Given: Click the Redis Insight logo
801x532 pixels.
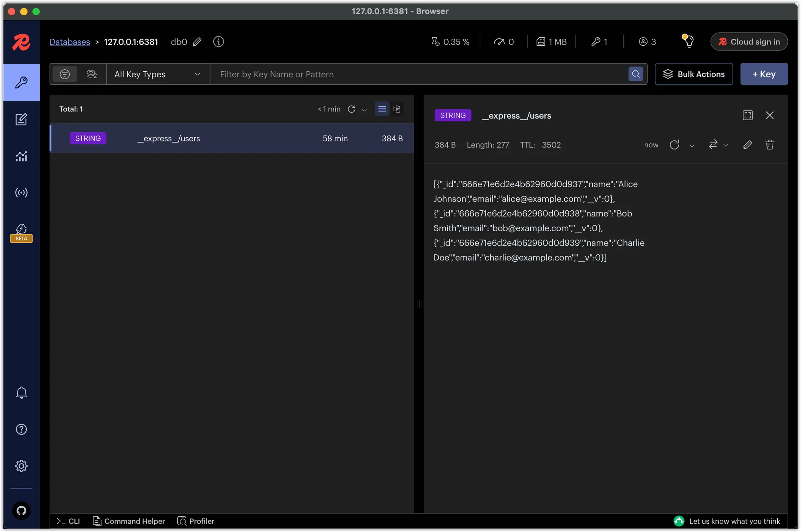Looking at the screenshot, I should pos(21,42).
